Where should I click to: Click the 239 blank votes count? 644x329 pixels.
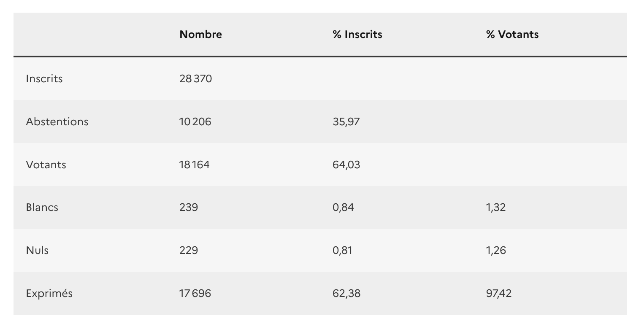point(188,208)
